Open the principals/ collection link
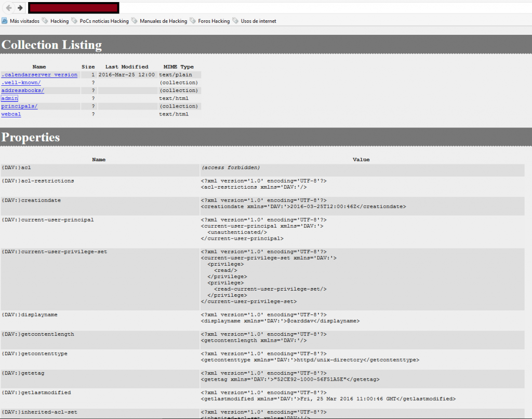 19,106
